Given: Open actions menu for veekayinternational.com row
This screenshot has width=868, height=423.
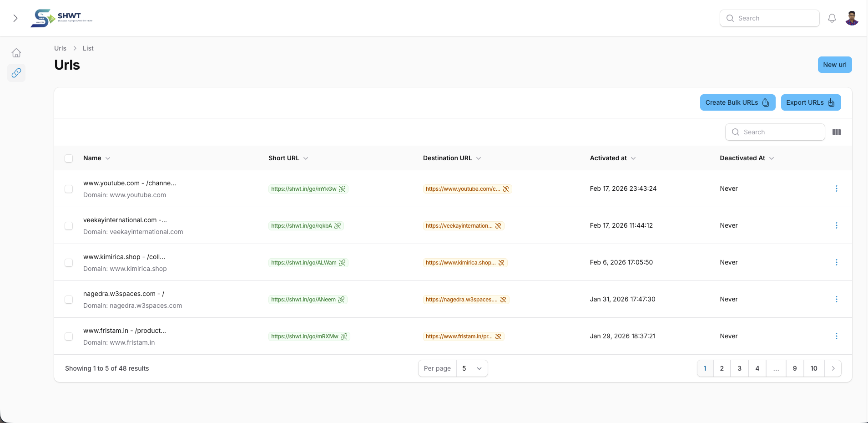Looking at the screenshot, I should coord(836,225).
